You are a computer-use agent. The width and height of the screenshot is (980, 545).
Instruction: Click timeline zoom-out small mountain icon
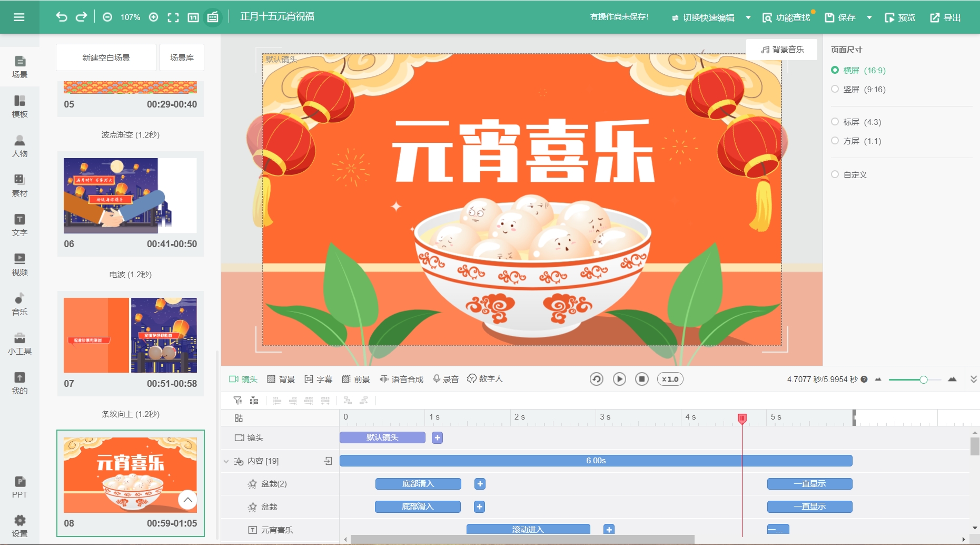878,379
